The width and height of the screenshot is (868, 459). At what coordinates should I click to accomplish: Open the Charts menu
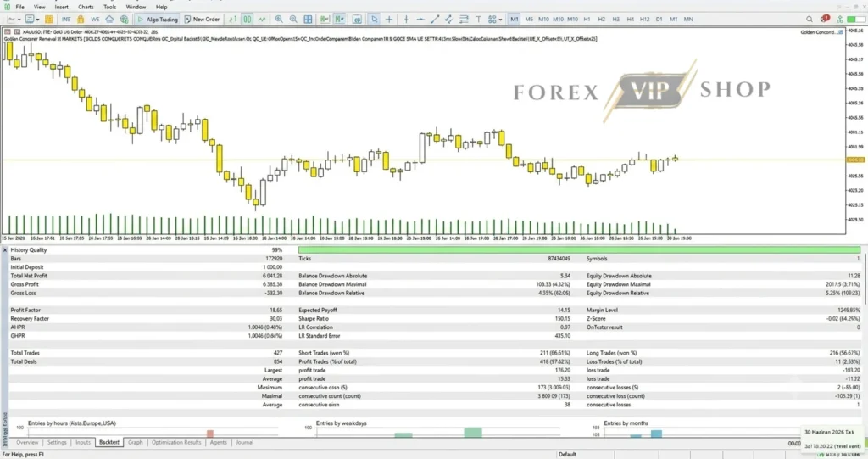point(86,7)
